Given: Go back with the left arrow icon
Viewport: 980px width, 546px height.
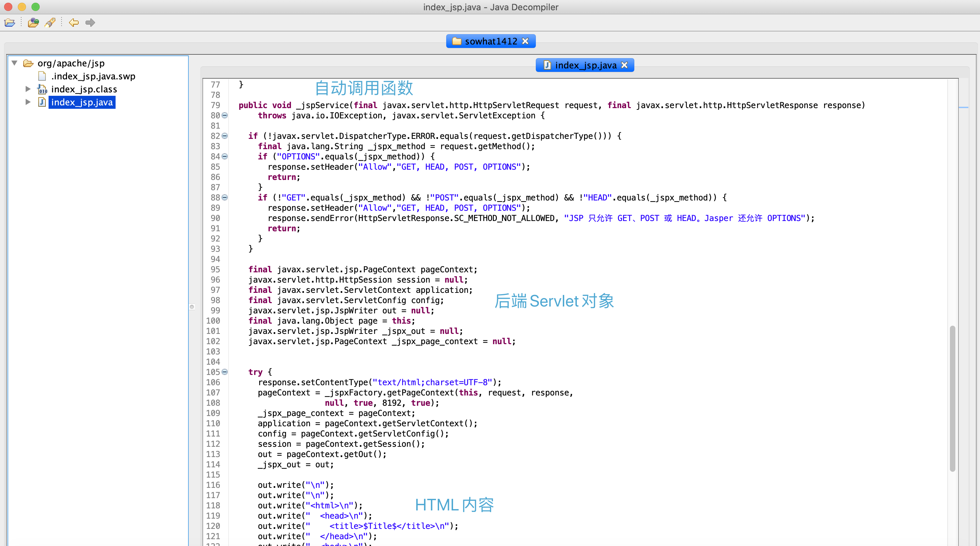Looking at the screenshot, I should tap(74, 23).
